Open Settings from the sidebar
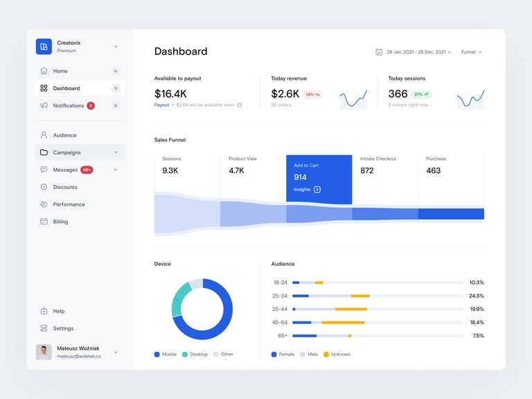The width and height of the screenshot is (532, 399). 63,328
